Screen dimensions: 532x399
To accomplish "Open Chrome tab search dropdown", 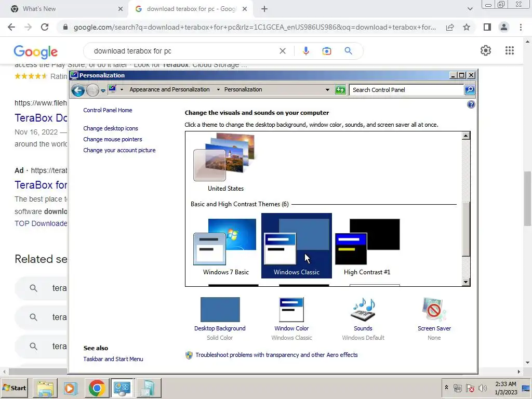I will pos(470,9).
